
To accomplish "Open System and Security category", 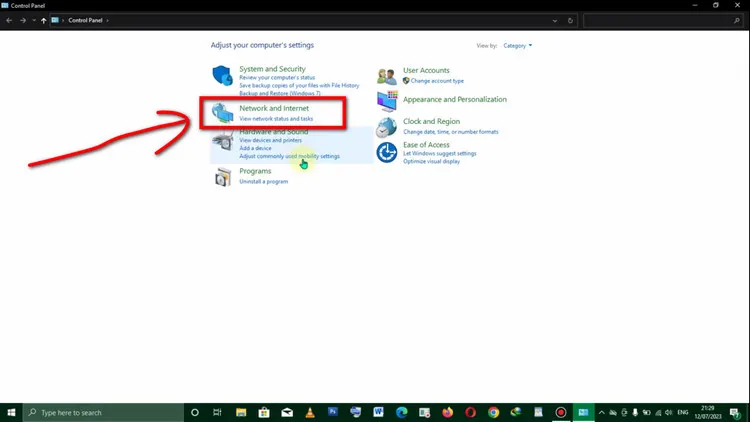I will [272, 69].
